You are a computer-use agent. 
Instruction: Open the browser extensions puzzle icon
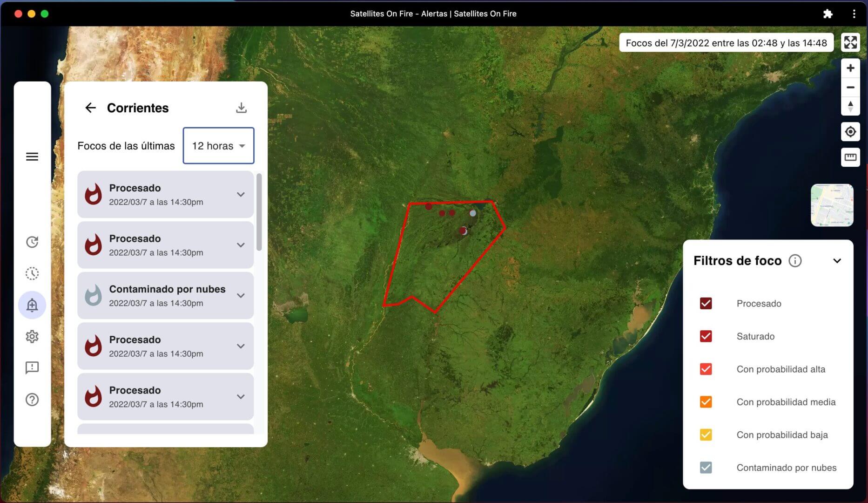828,14
